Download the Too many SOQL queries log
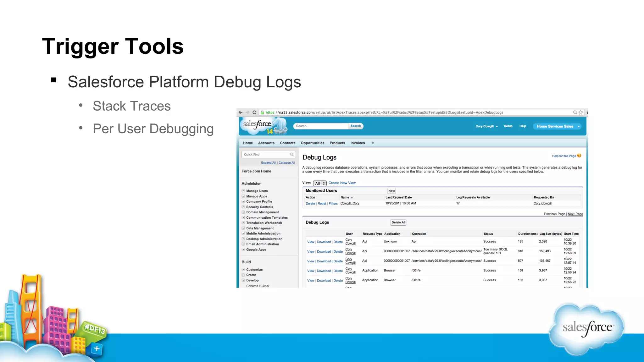The width and height of the screenshot is (644, 362). [324, 252]
